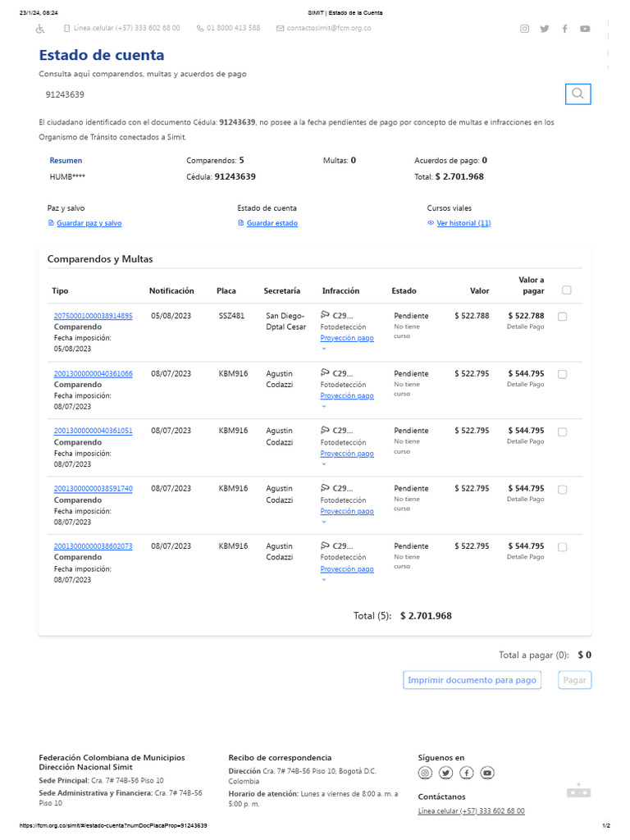Click the search field containing 91243639
This screenshot has width=630, height=840.
click(x=300, y=94)
